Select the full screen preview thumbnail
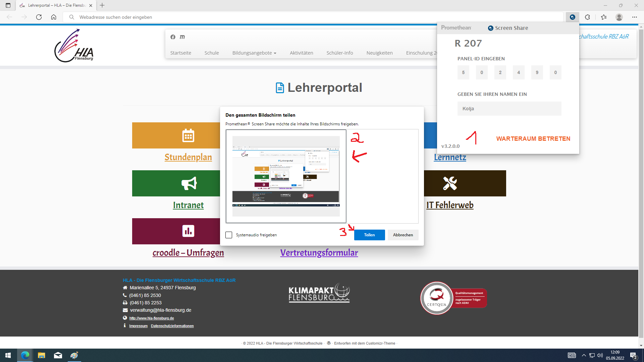 coord(286,176)
